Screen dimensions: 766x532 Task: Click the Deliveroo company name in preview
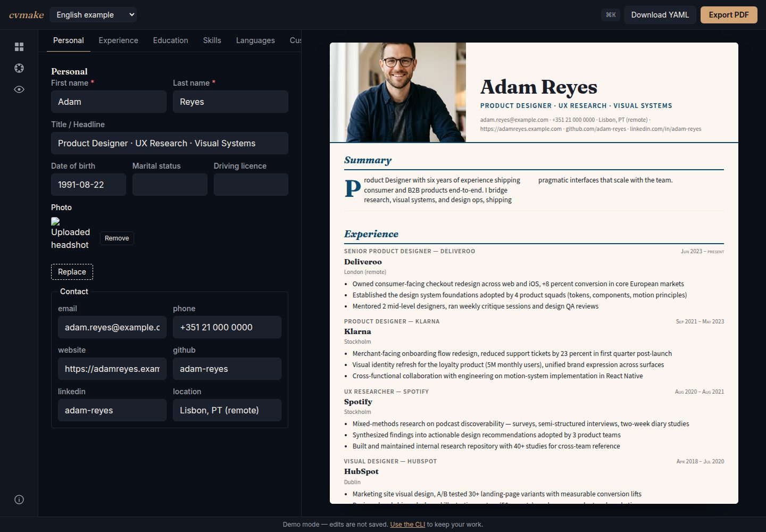click(363, 262)
